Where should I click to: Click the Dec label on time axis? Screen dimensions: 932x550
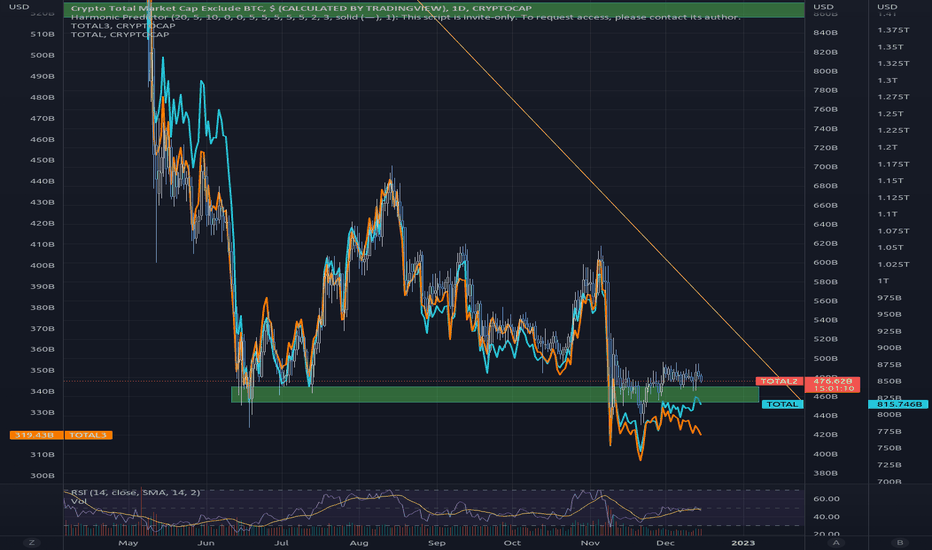pyautogui.click(x=665, y=543)
